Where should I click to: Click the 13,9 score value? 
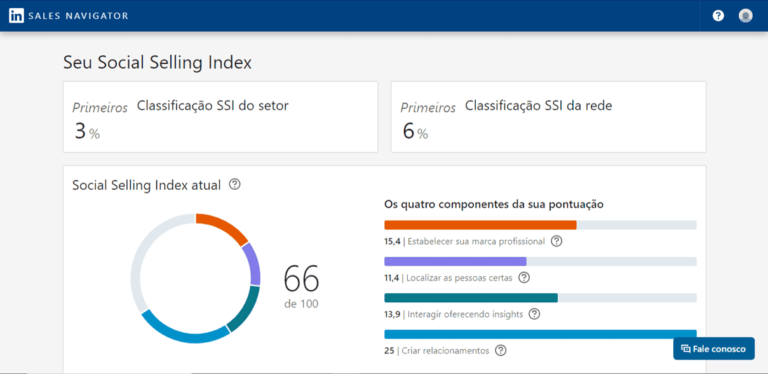(x=393, y=314)
